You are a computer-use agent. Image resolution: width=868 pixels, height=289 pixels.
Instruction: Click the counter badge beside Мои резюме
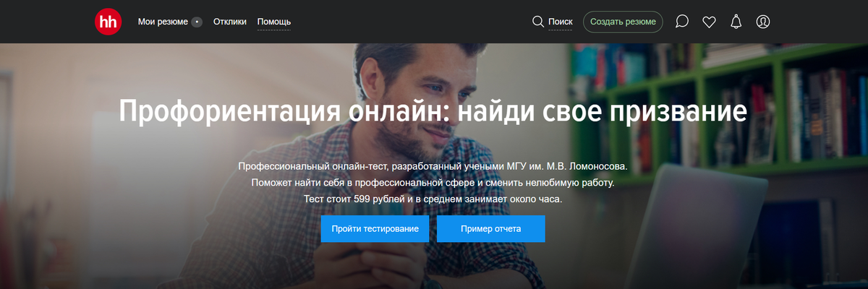[197, 22]
